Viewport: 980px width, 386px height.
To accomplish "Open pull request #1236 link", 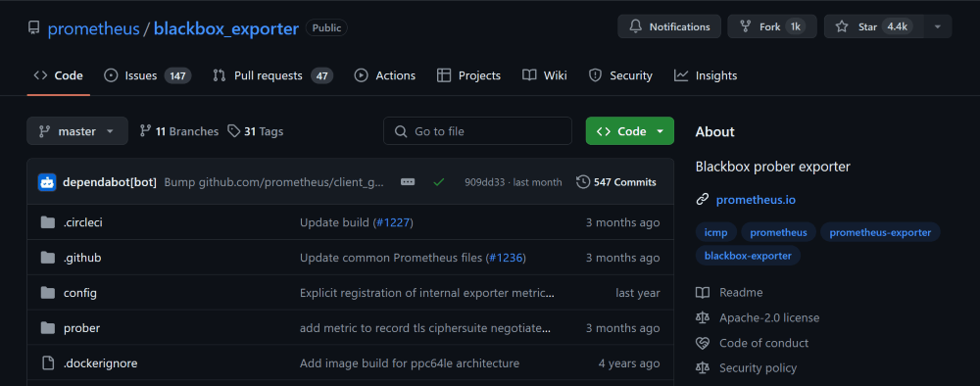I will (505, 258).
